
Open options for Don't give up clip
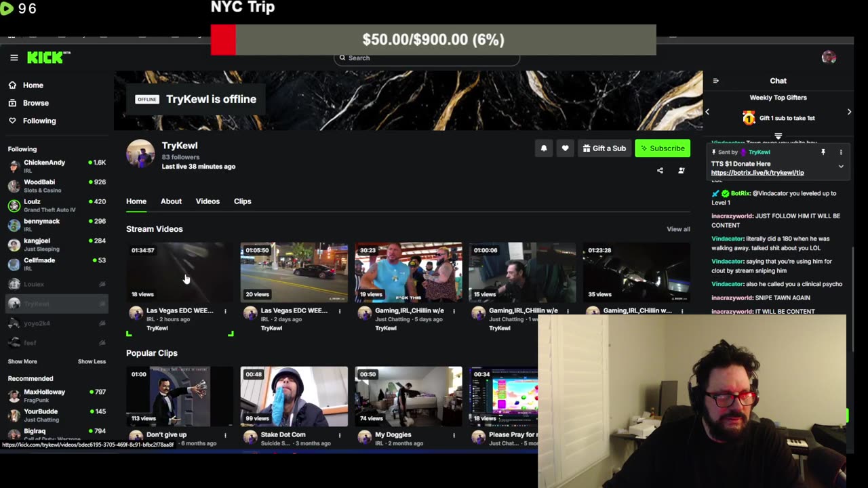pyautogui.click(x=225, y=435)
